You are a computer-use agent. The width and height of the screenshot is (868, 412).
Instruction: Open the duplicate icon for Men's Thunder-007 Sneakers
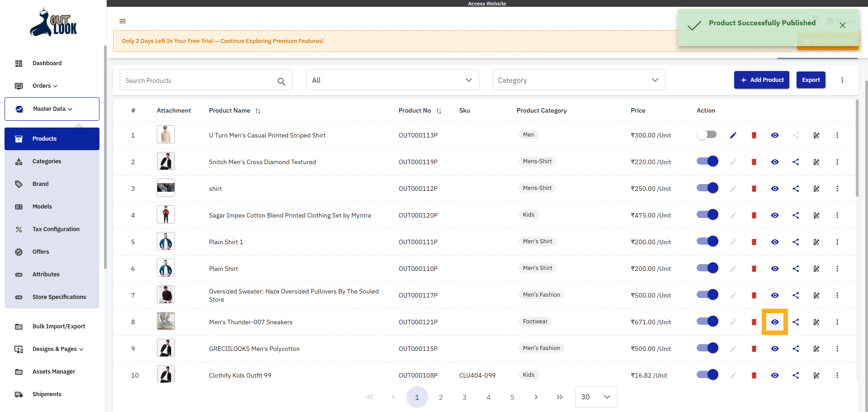[816, 322]
